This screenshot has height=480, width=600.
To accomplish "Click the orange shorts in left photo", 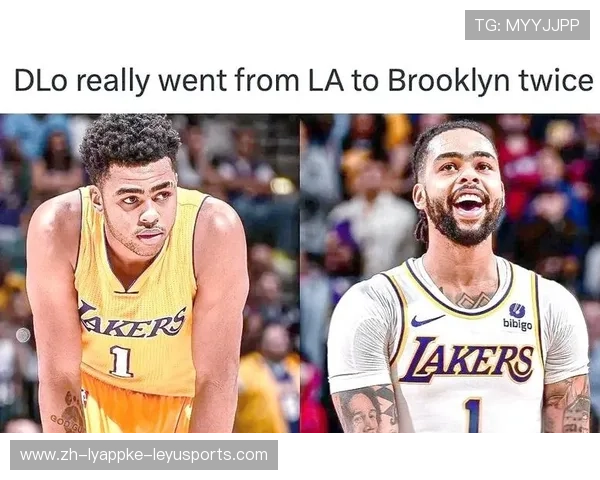I will [136, 407].
